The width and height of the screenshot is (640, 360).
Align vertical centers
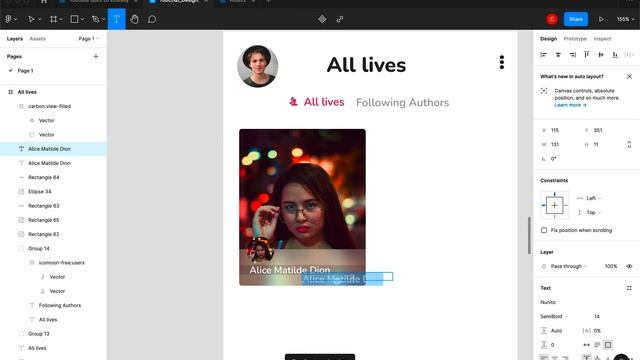click(x=601, y=55)
